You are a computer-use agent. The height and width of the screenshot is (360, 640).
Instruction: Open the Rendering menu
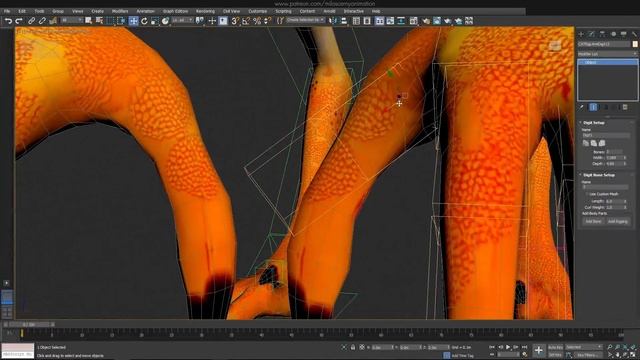pyautogui.click(x=205, y=11)
